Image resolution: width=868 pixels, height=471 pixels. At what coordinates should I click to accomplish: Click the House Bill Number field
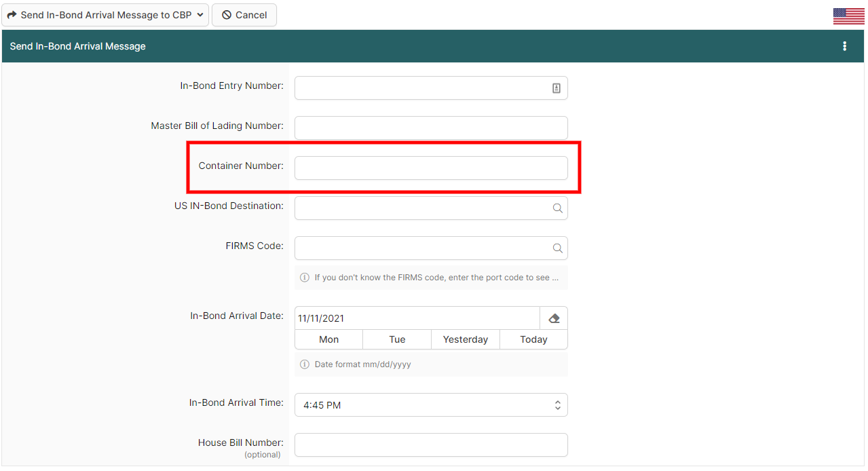click(431, 445)
